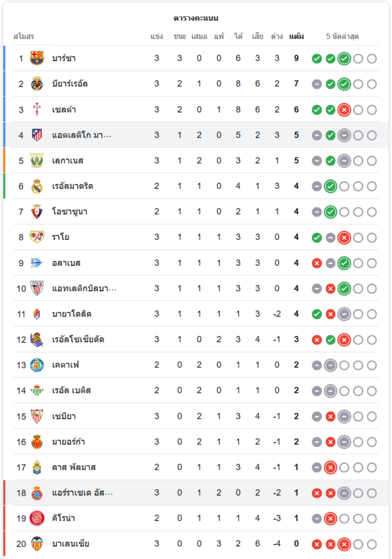392x559 pixels.
Task: Click the แต้ม column header
Action: (x=296, y=36)
